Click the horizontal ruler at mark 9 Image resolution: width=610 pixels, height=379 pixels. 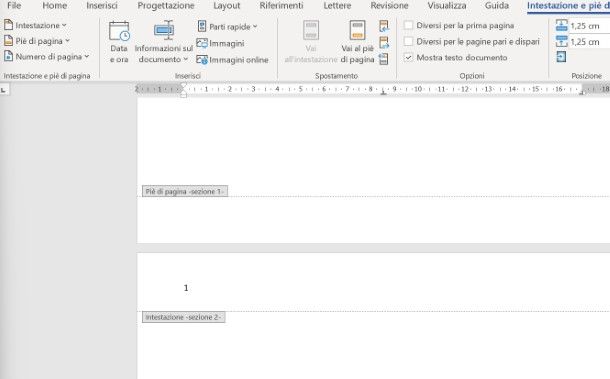pyautogui.click(x=394, y=89)
